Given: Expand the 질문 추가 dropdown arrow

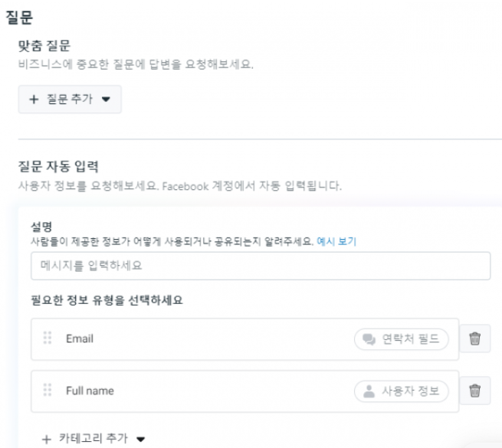Looking at the screenshot, I should point(106,100).
